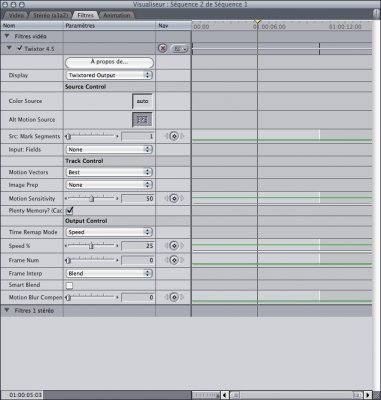This screenshot has width=381, height=400.
Task: Add keyframe for Motion Sensitivity
Action: (x=174, y=198)
